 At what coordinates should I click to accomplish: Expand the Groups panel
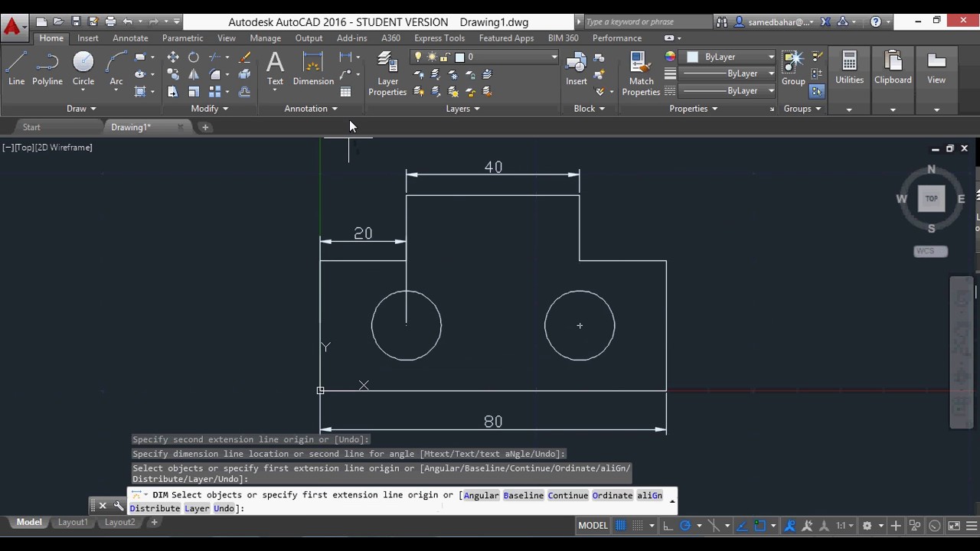coord(802,109)
